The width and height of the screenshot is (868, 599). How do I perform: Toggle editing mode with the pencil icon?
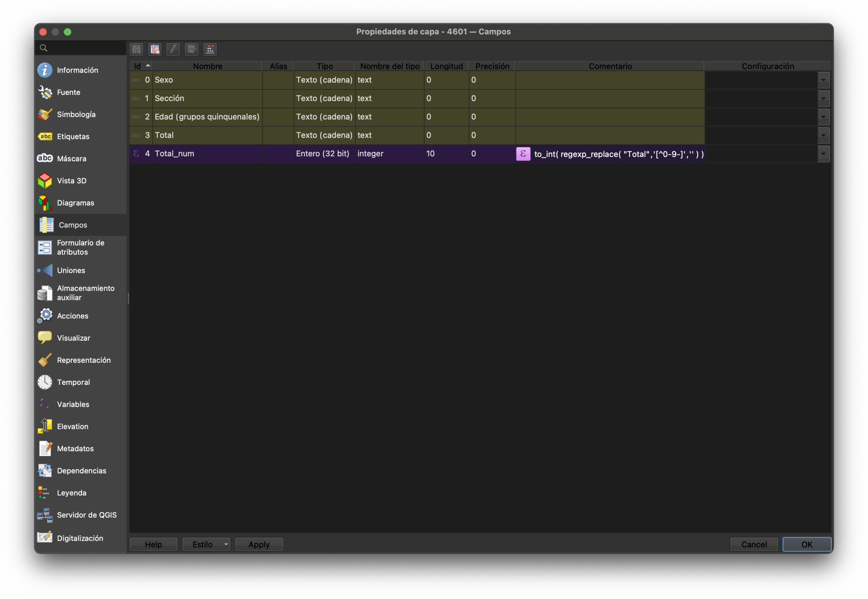click(x=173, y=49)
